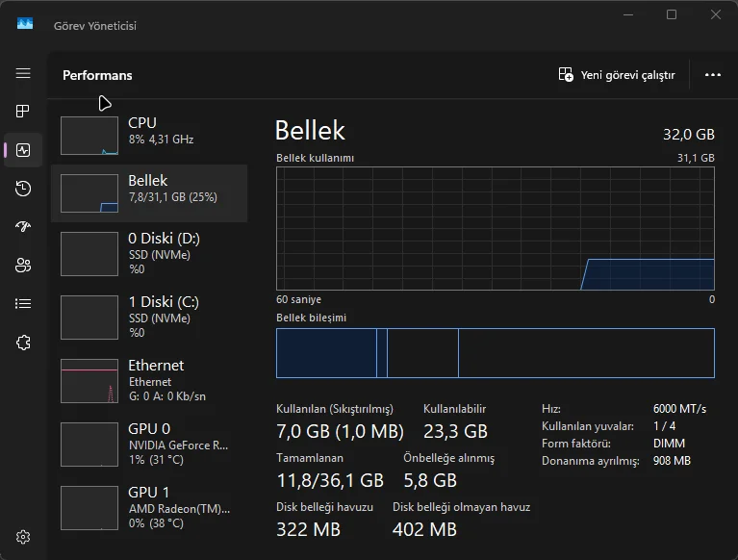Click the 6000 MT/s speed value

coord(679,409)
